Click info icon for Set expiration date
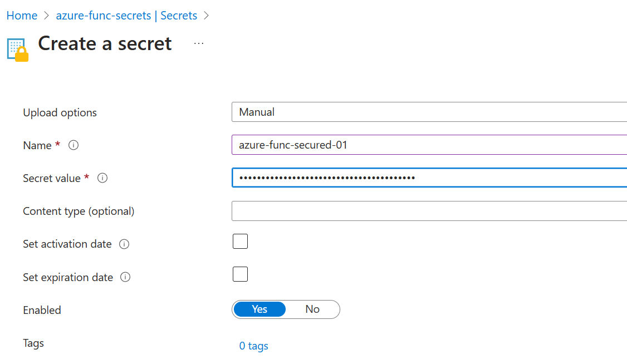The image size is (627, 364). tap(126, 277)
